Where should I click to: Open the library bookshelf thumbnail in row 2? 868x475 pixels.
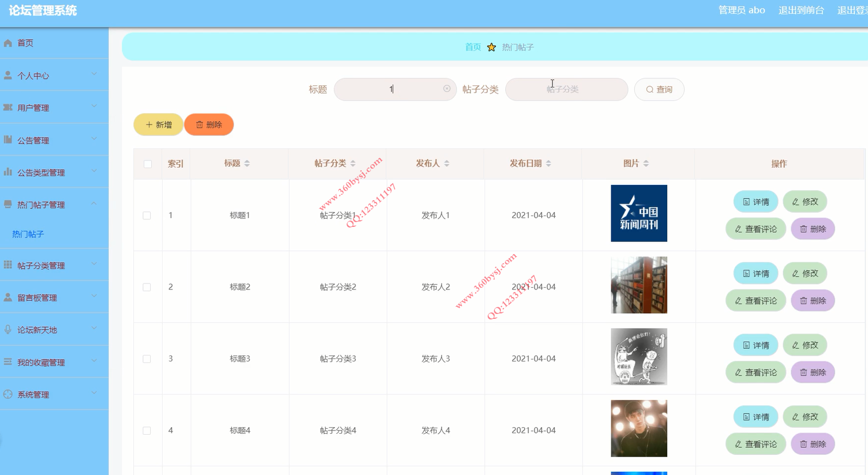tap(639, 285)
